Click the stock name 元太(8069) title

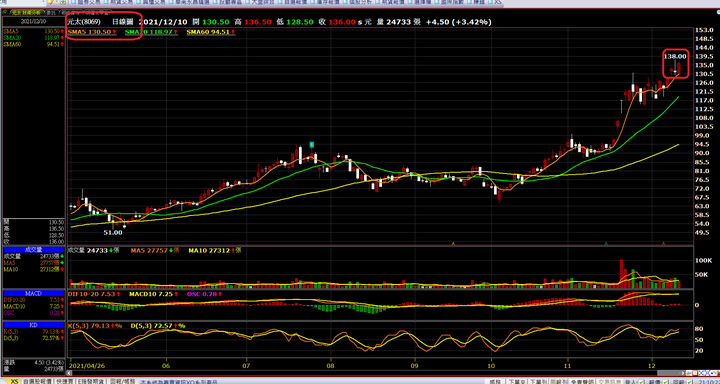click(x=85, y=22)
